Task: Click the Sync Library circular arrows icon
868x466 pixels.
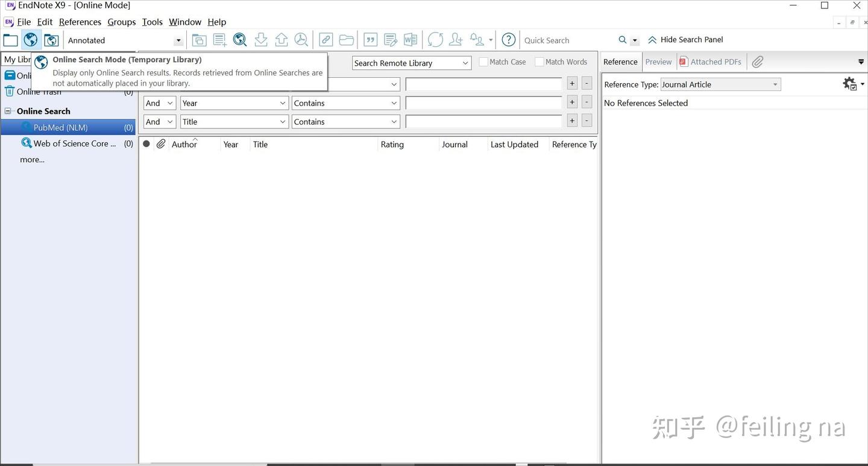Action: click(x=435, y=40)
